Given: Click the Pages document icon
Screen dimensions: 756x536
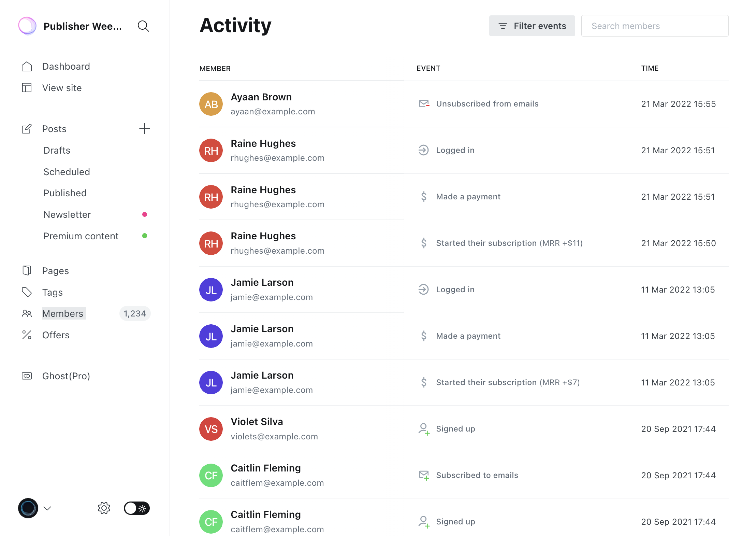Looking at the screenshot, I should pos(27,271).
